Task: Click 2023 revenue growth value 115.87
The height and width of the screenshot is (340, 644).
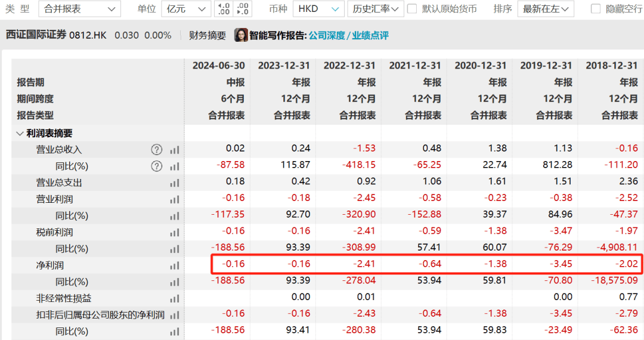Action: coord(295,165)
